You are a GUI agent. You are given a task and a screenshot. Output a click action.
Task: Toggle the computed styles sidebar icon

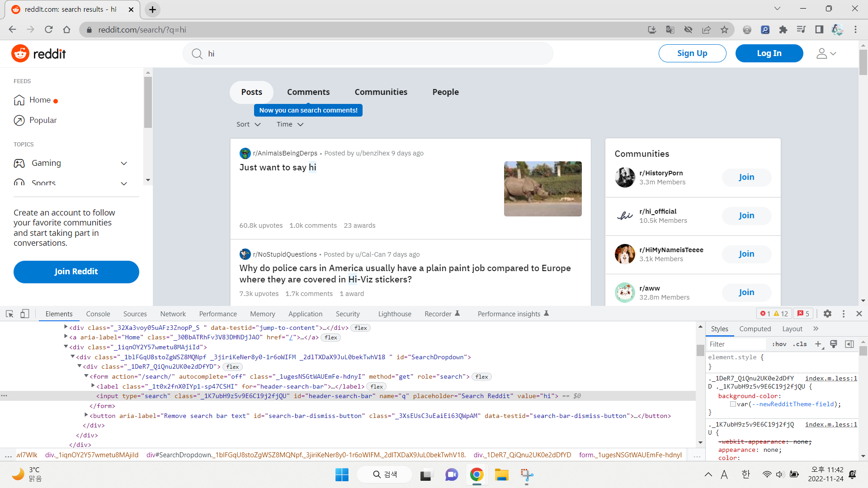849,344
